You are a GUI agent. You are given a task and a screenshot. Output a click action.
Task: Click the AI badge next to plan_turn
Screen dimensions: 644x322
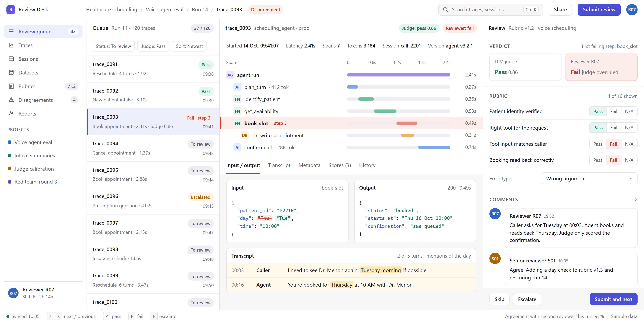pos(237,87)
